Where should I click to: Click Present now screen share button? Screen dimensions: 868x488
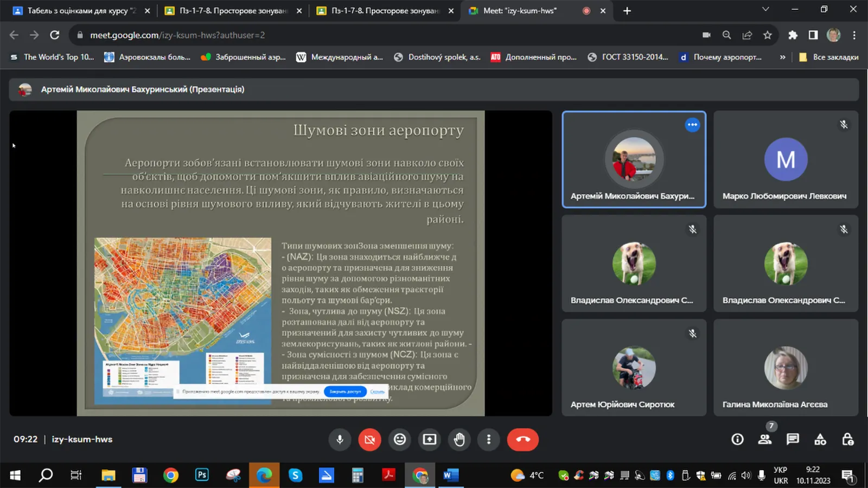tap(430, 439)
